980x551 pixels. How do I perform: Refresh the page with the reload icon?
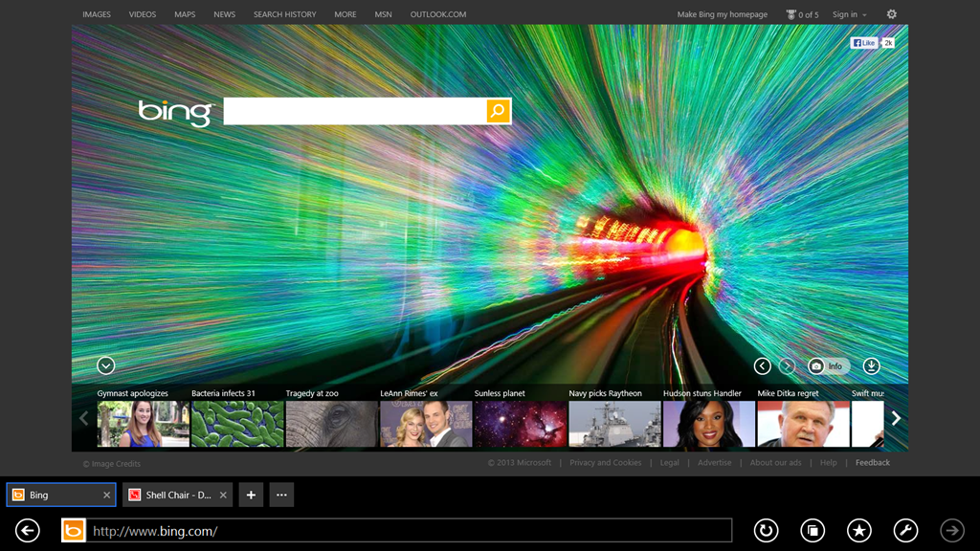pos(766,530)
